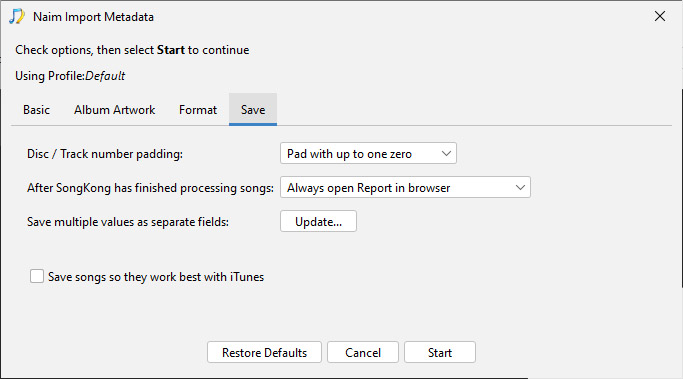Click Start to begin processing
The image size is (683, 379).
pos(440,352)
